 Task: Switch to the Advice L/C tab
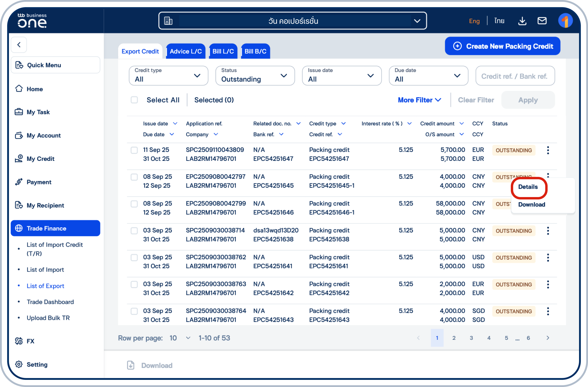click(186, 51)
